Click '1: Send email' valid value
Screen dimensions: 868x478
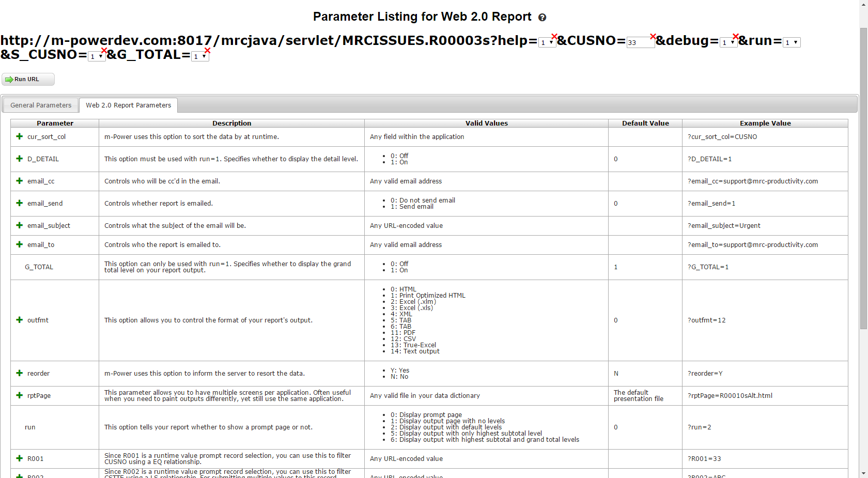(x=412, y=207)
